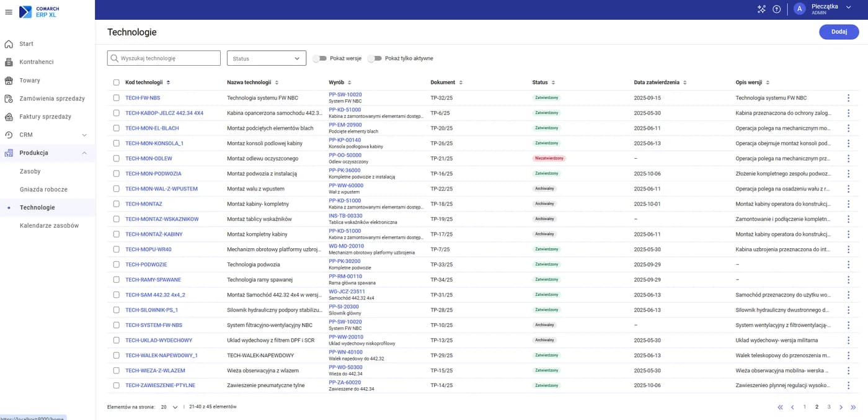Viewport: 868px width, 420px height.
Task: Open row menu for TECH-ZAWIESZENIE-PTYLNE
Action: 848,385
